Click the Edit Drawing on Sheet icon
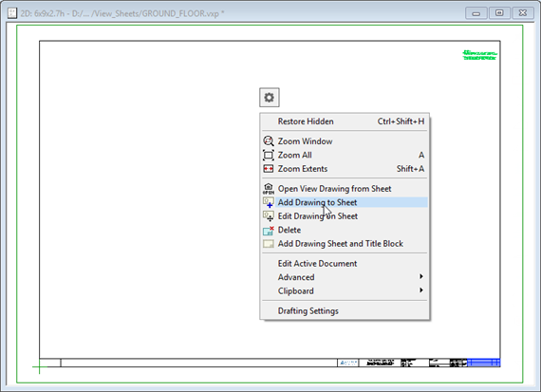The width and height of the screenshot is (541, 392). [x=269, y=216]
